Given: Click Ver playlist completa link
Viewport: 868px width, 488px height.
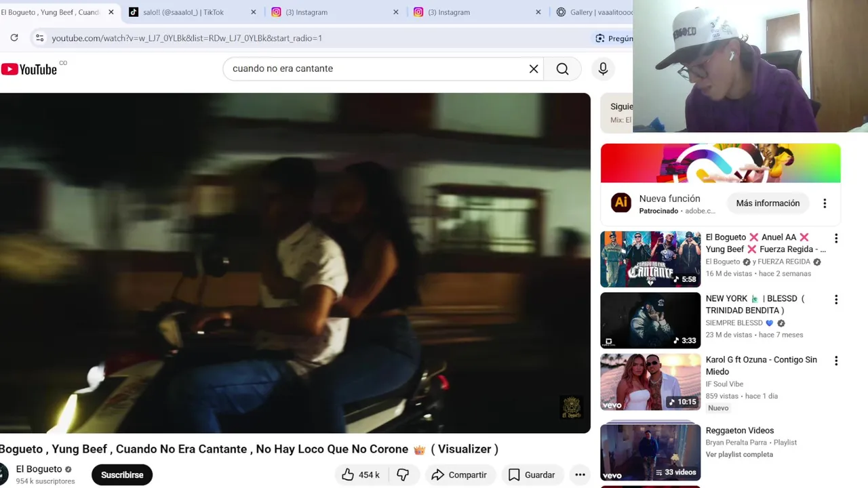Looking at the screenshot, I should pos(739,455).
